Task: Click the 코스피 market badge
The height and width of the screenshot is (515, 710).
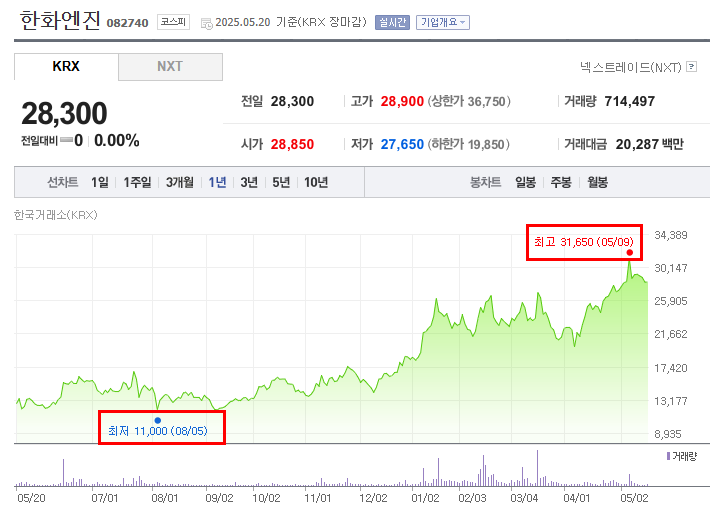Action: (173, 22)
